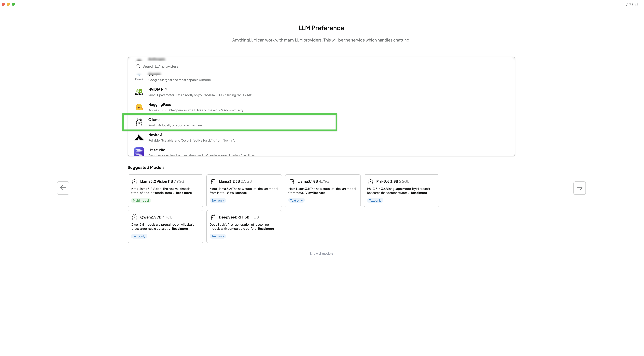Screen dimensions: 644x356
Task: Expand Read more for Qwen2.5 7B
Action: click(180, 228)
